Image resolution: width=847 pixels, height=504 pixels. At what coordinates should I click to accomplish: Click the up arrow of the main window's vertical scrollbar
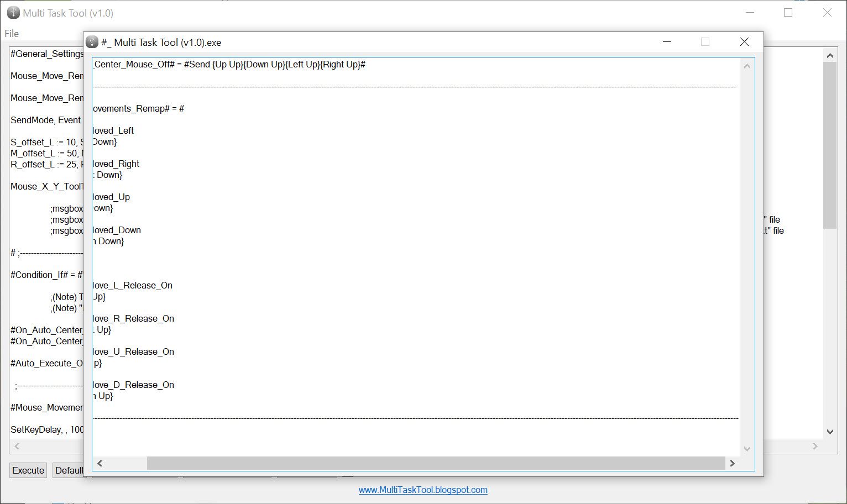(x=830, y=55)
